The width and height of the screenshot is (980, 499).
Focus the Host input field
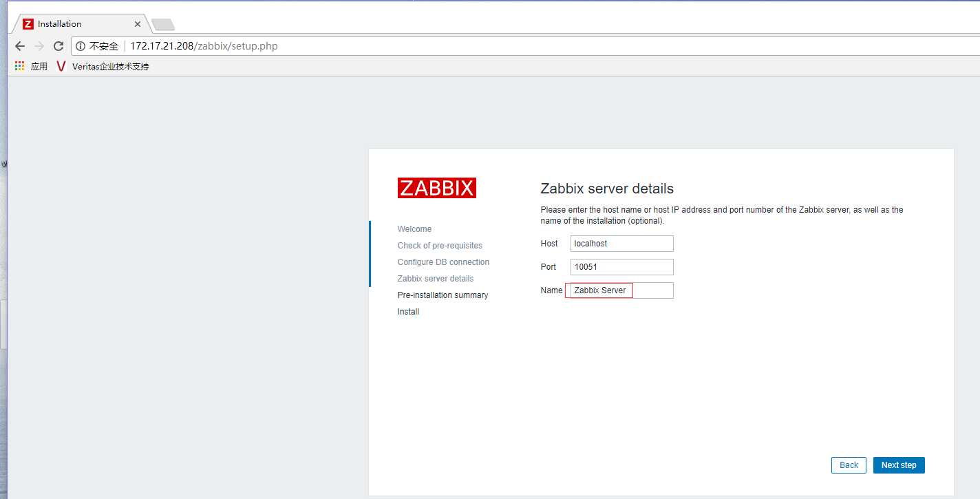622,244
